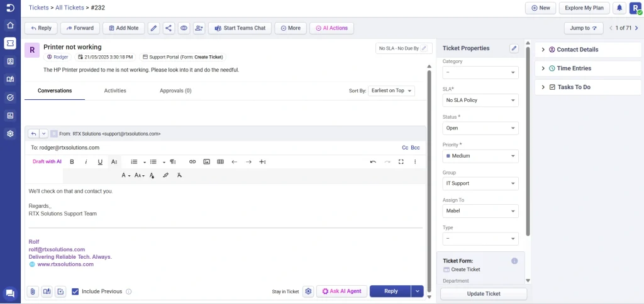The image size is (644, 304).
Task: Insert a hyperlink in the reply
Action: [x=192, y=162]
